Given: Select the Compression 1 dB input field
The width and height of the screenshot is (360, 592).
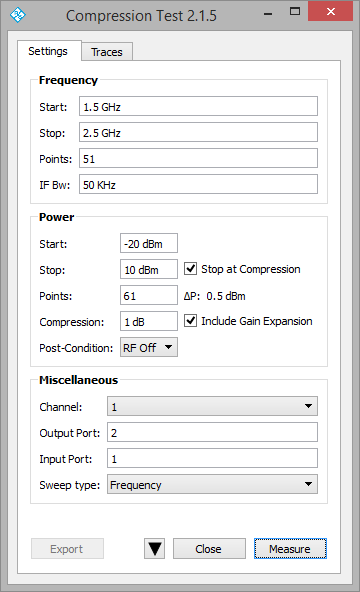Looking at the screenshot, I should tap(149, 321).
